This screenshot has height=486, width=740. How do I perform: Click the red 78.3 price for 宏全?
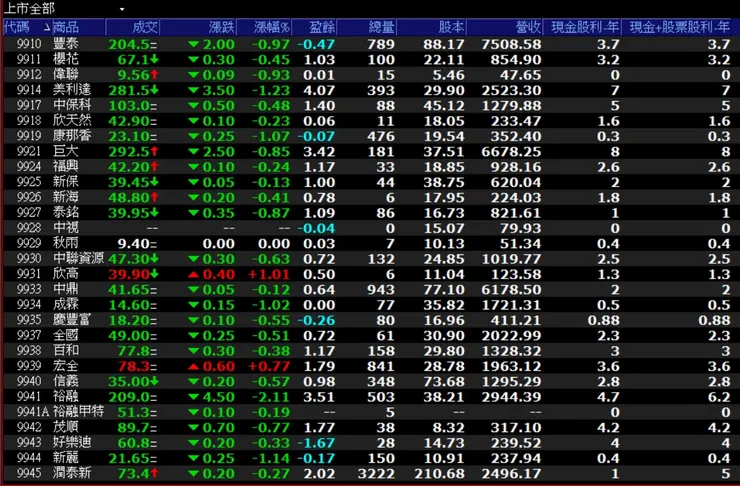[x=134, y=366]
